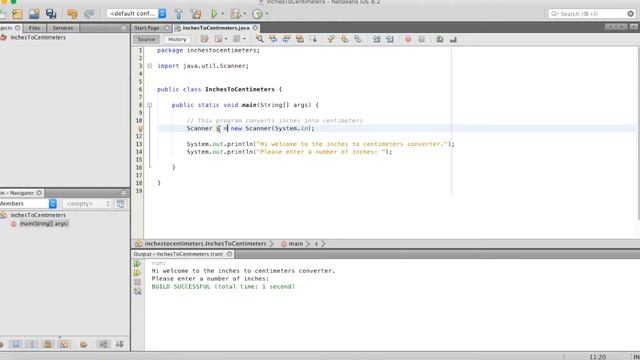This screenshot has height=360, width=640.
Task: Click the Clean and Build Project icon
Action: (x=196, y=14)
